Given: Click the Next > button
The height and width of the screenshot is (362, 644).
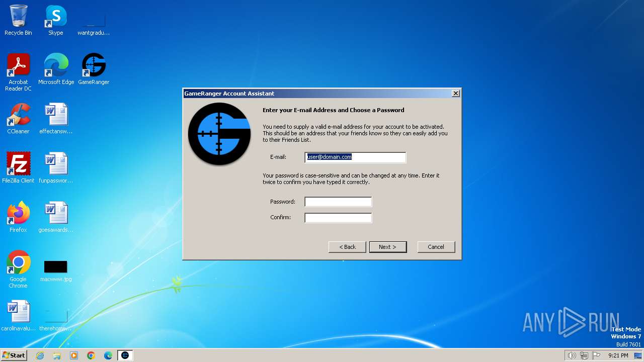Looking at the screenshot, I should point(387,247).
